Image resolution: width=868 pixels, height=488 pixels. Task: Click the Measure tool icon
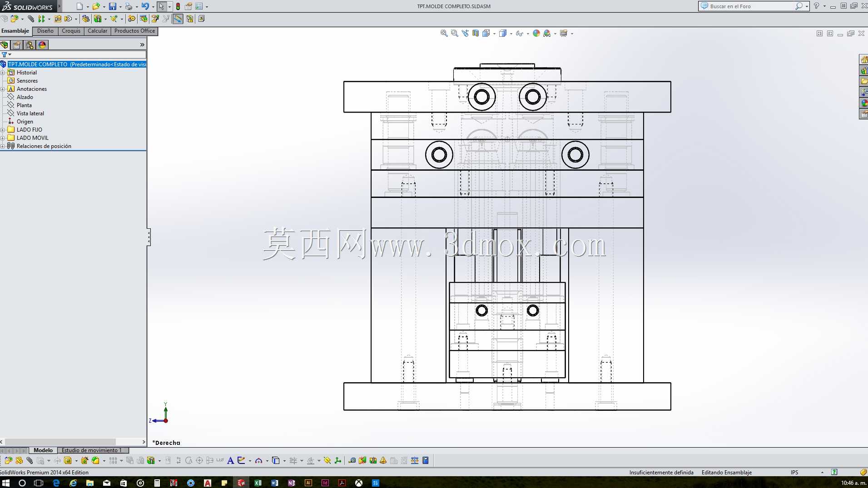coord(352,460)
